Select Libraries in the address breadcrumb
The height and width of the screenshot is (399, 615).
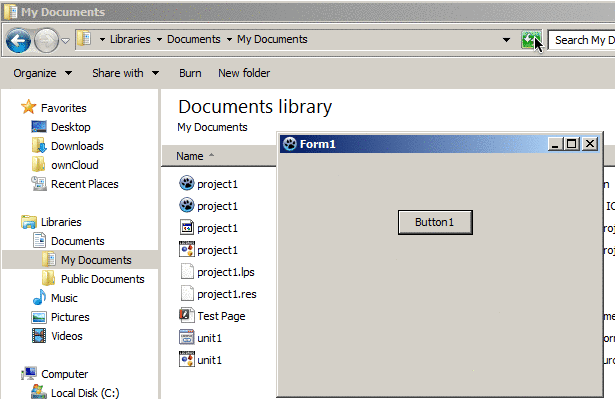[130, 39]
